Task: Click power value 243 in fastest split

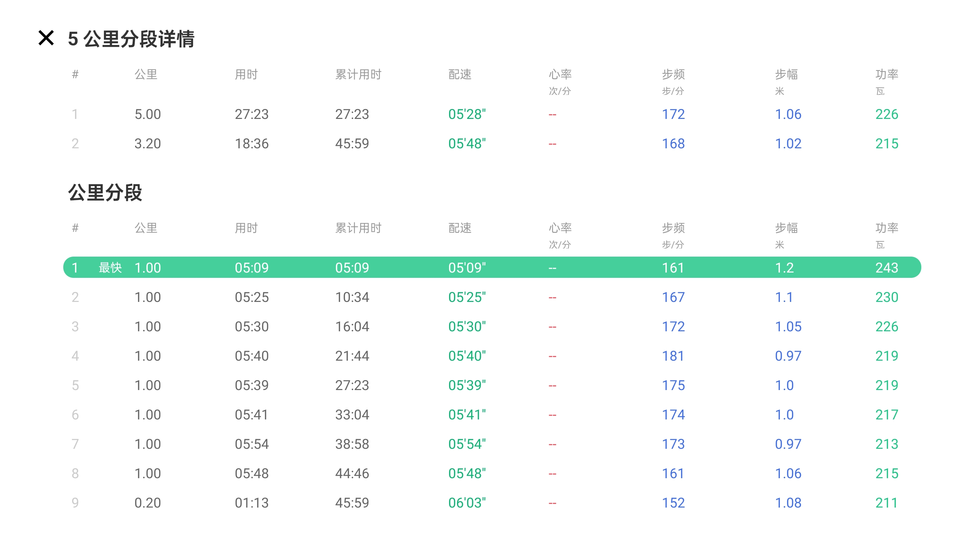Action: [x=886, y=268]
